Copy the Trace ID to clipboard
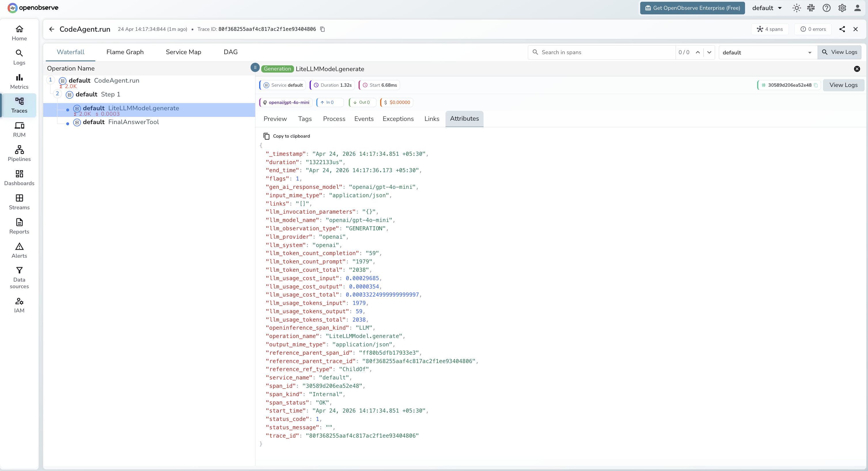868x471 pixels. tap(323, 29)
